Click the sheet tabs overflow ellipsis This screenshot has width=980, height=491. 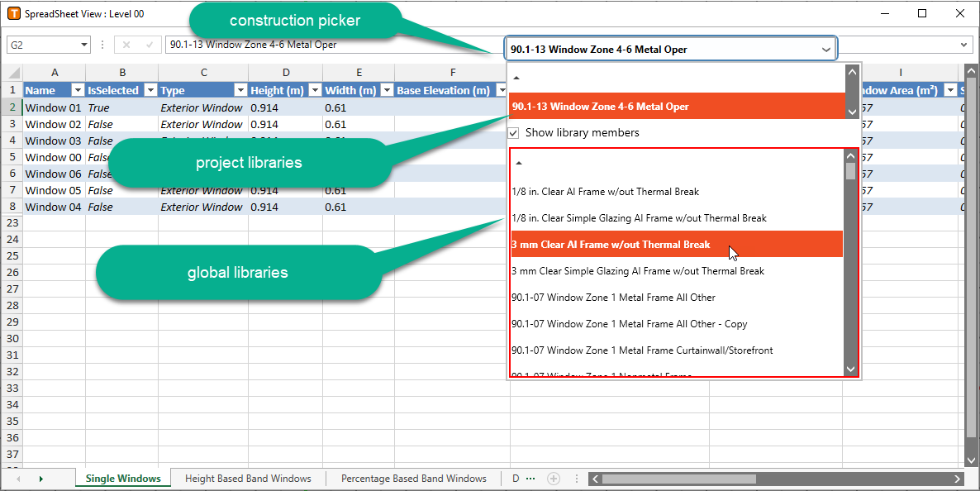tap(530, 479)
